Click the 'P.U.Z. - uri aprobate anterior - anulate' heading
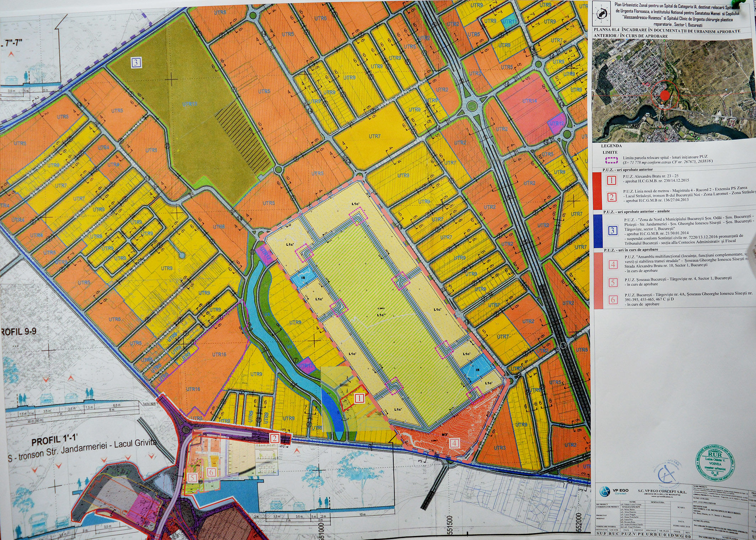756x540 pixels. coord(637,212)
